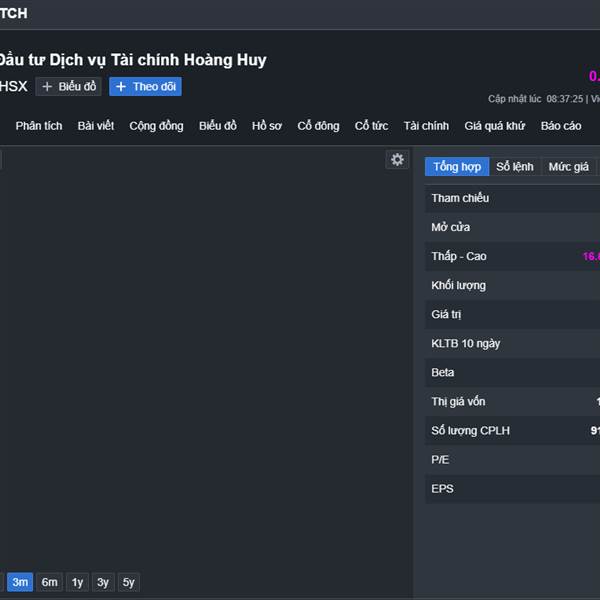600x600 pixels.
Task: Open the Cổ đông tab
Action: pyautogui.click(x=318, y=126)
